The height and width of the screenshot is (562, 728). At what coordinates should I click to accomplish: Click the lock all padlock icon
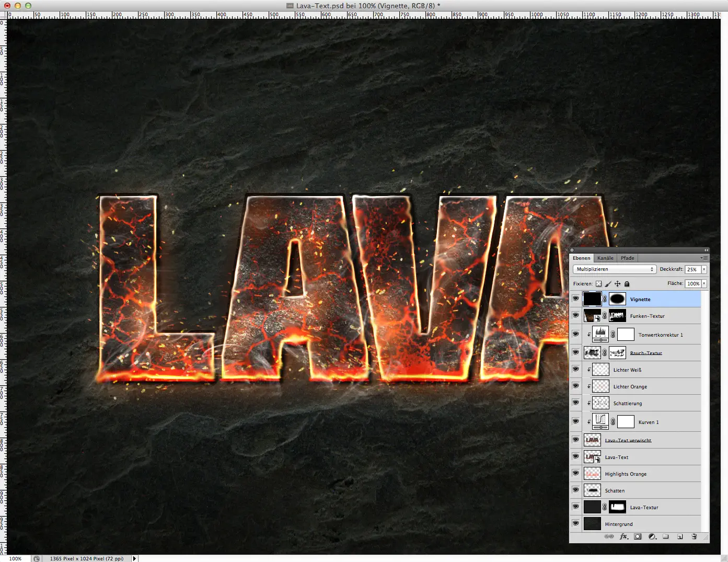click(x=627, y=283)
